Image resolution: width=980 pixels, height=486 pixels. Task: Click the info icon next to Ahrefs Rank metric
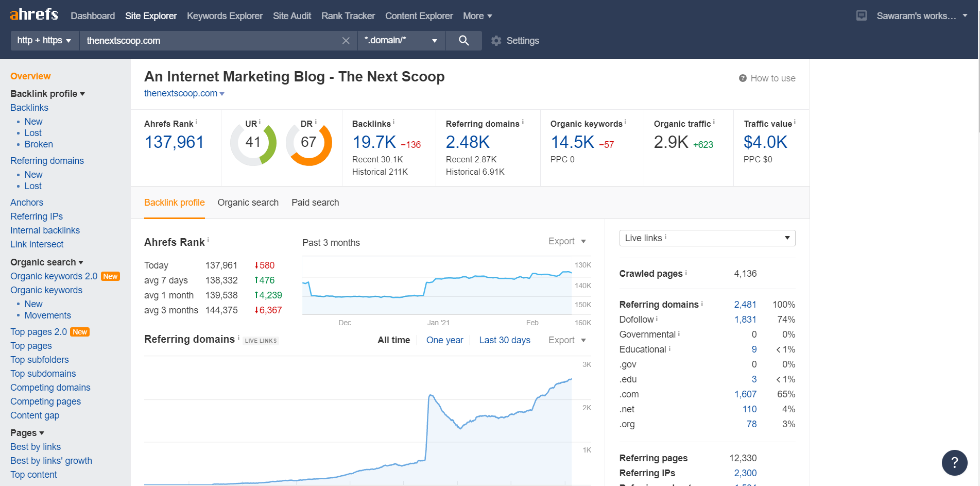[x=196, y=122]
